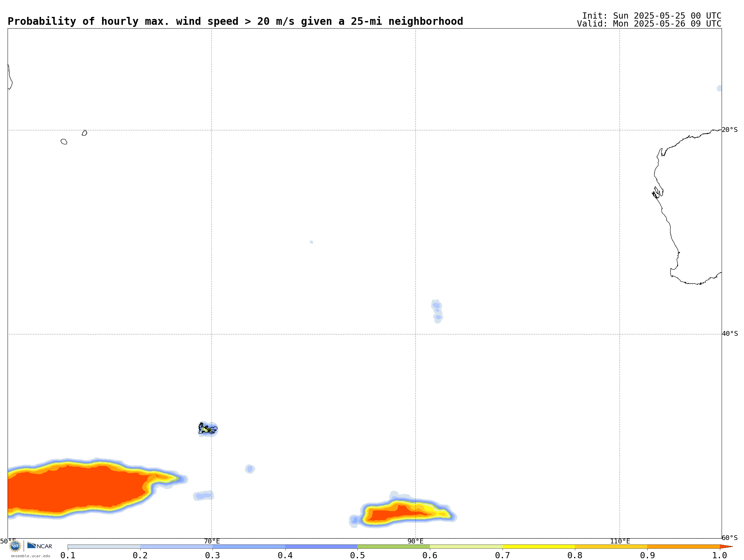Click the light blue patch north of 40°S near 90°E
This screenshot has height=560, width=744.
(x=437, y=311)
